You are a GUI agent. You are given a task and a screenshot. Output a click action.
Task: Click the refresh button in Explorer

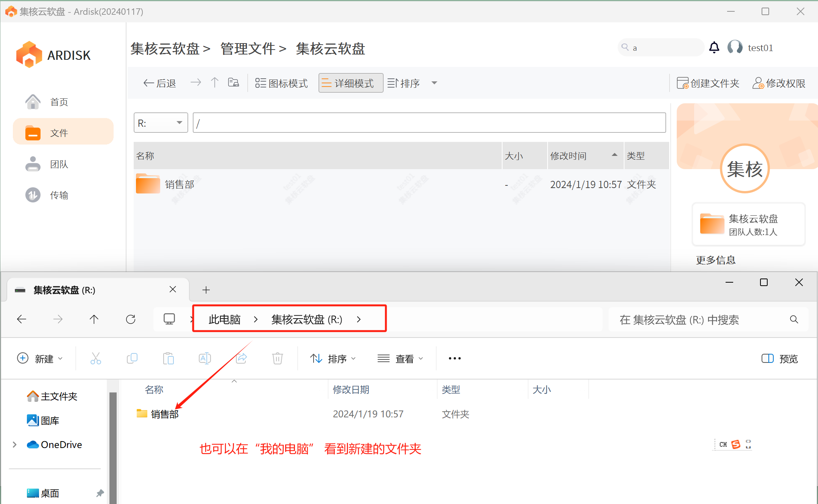pos(131,319)
